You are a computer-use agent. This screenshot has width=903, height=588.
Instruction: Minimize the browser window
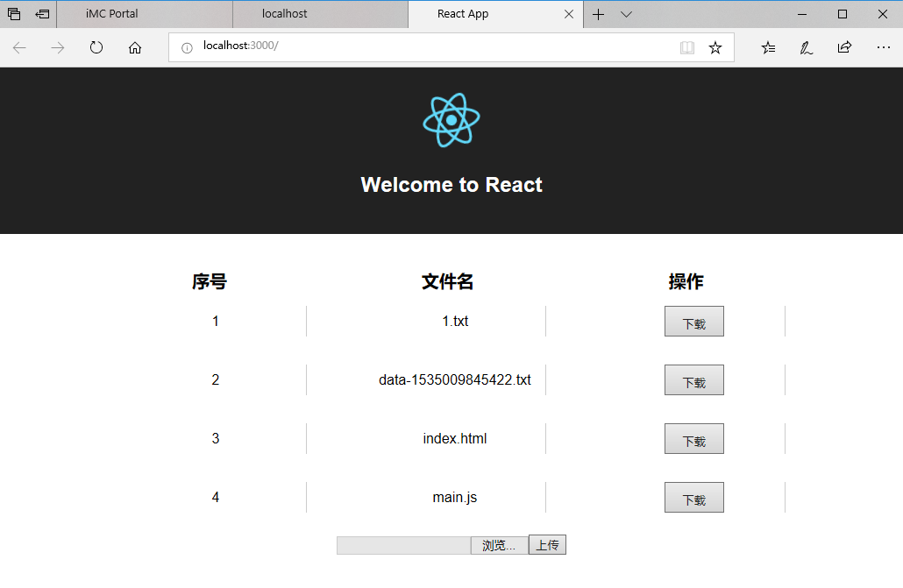[802, 14]
